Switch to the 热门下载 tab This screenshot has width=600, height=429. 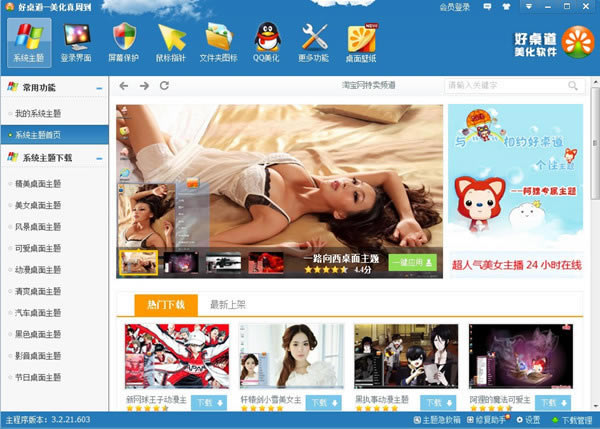[166, 305]
